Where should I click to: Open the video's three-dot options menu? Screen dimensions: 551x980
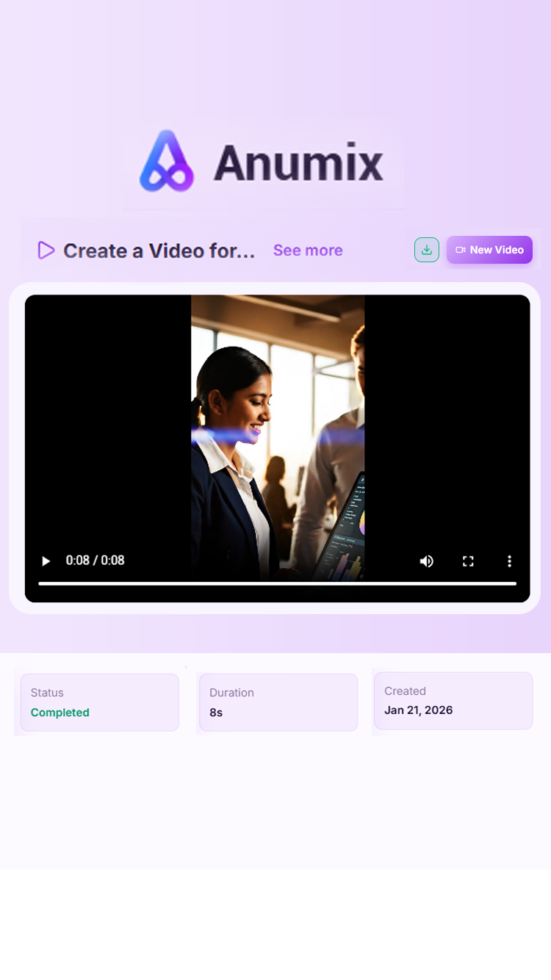tap(509, 561)
